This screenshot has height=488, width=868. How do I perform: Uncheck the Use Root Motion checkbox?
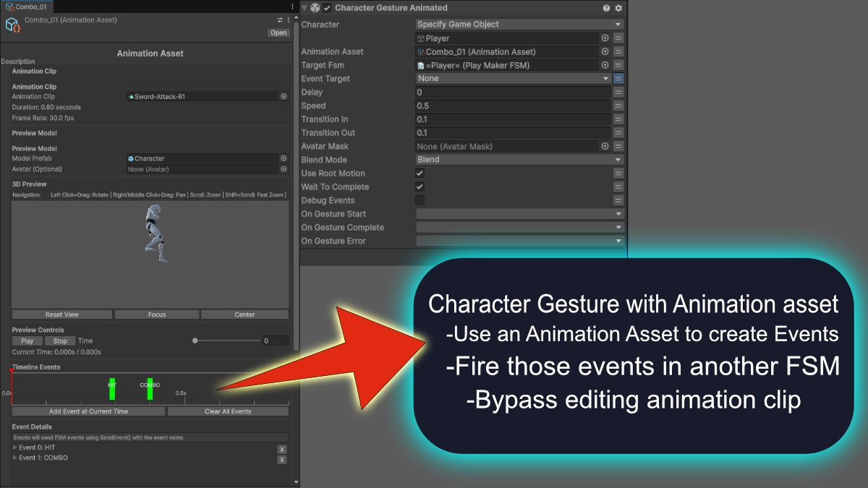tap(420, 174)
